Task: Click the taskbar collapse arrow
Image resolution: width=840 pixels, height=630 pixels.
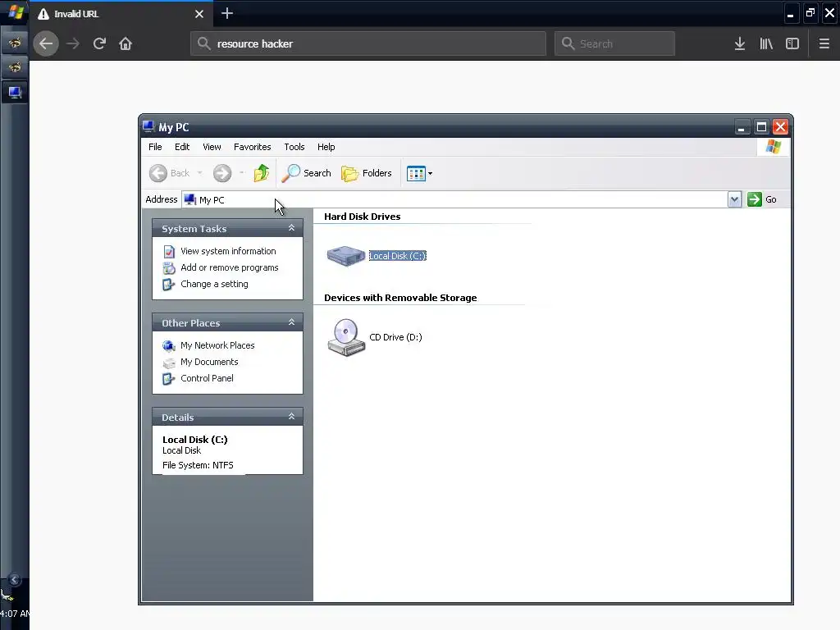Action: pyautogui.click(x=15, y=580)
